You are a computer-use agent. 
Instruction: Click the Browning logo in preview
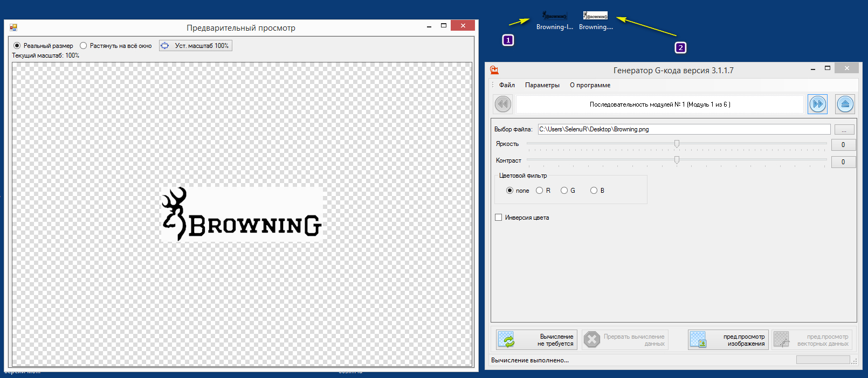coord(242,214)
